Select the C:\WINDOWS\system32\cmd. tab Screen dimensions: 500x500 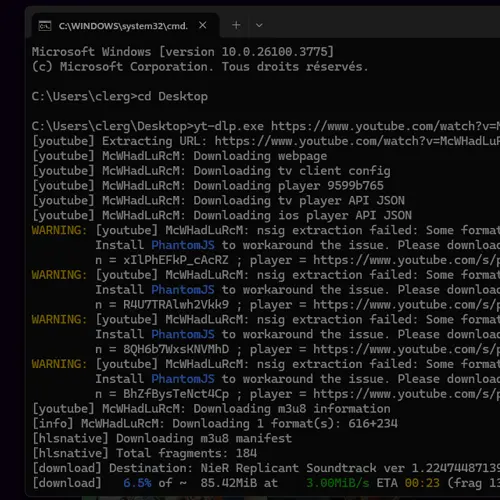126,26
